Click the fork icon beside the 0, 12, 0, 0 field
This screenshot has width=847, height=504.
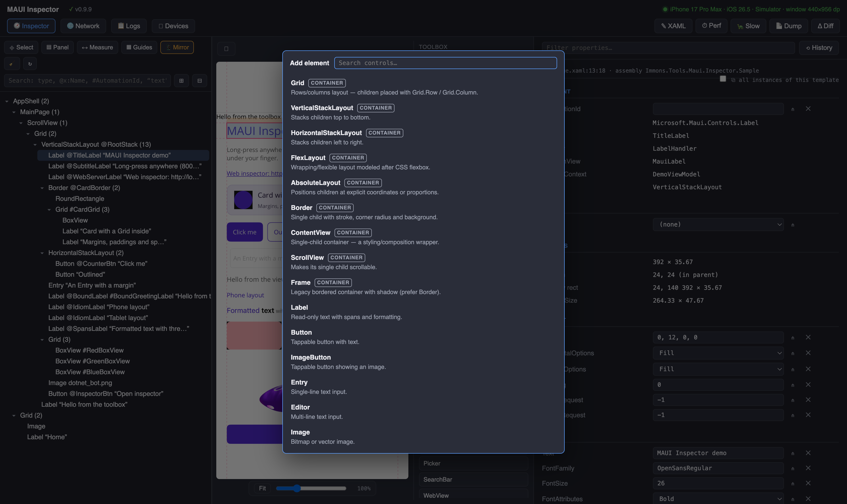[793, 338]
